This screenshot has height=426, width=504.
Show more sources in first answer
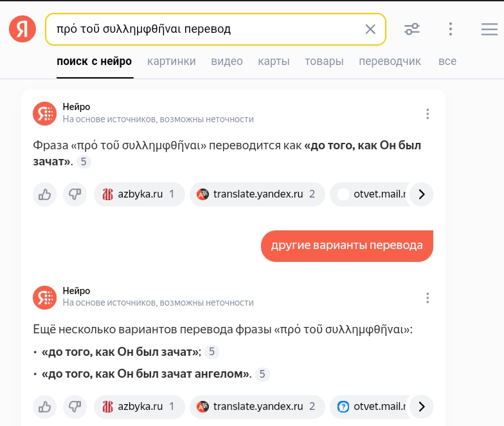click(x=421, y=194)
